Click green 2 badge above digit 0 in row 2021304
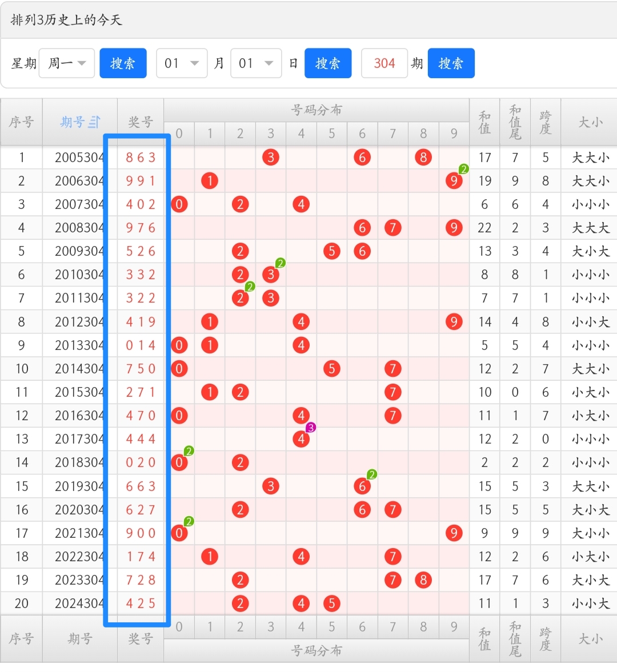This screenshot has height=672, width=617. (x=189, y=521)
